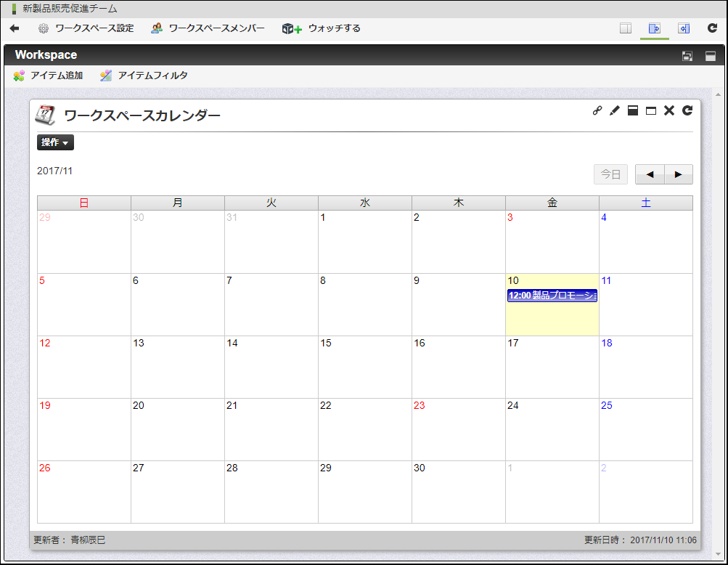The width and height of the screenshot is (728, 565).
Task: Open ワークスペース設定 gear icon
Action: [x=43, y=28]
